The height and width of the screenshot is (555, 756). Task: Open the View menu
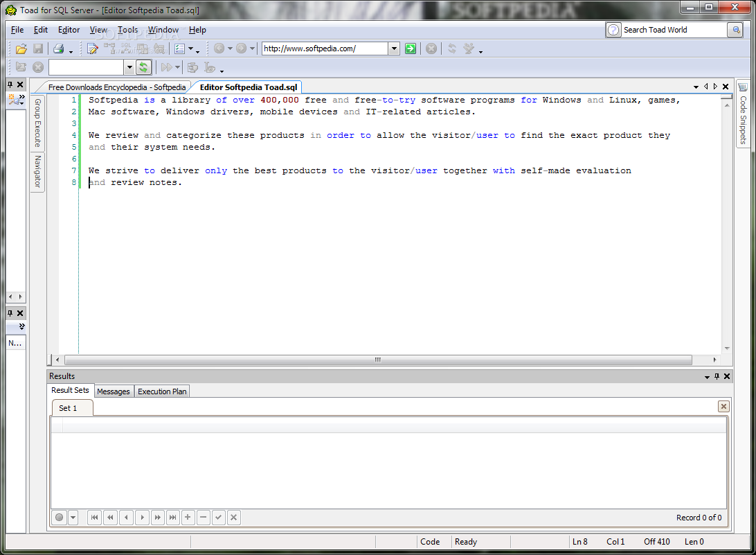click(x=98, y=30)
